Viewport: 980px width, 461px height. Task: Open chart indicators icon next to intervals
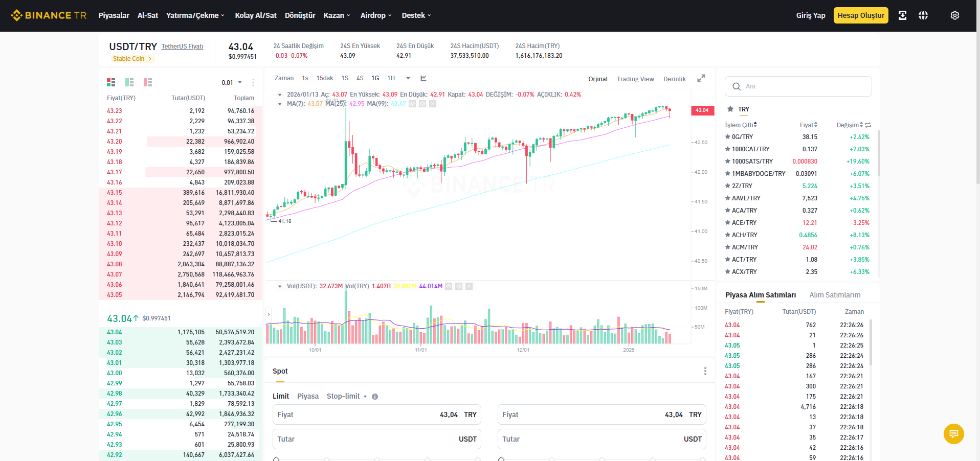click(x=424, y=78)
